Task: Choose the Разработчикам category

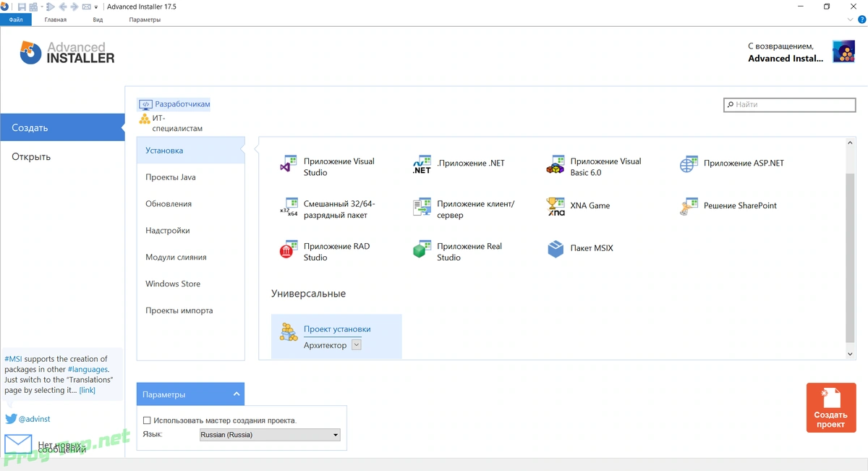Action: (174, 104)
